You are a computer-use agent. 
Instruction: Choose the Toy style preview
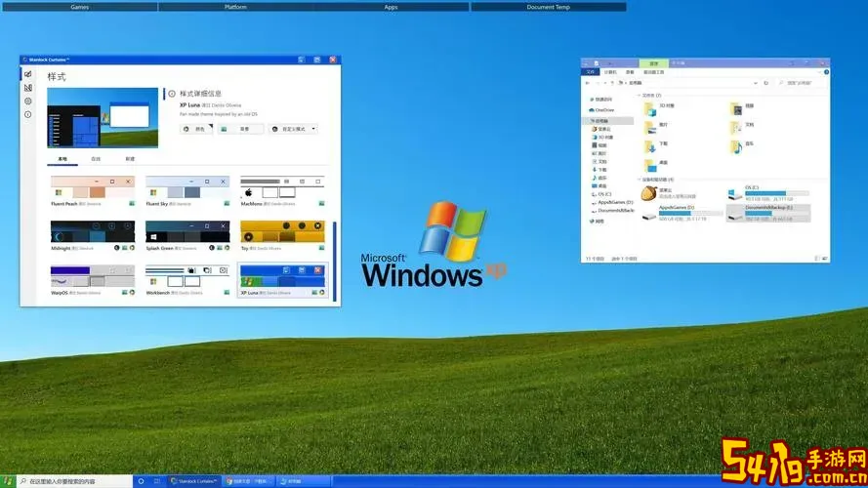[282, 231]
